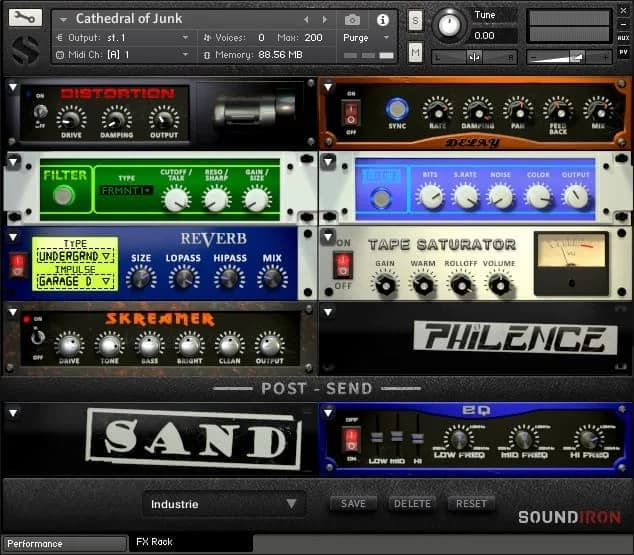The width and height of the screenshot is (634, 555).
Task: Open the Reverb impulse GARAGE D dropdown
Action: (75, 282)
